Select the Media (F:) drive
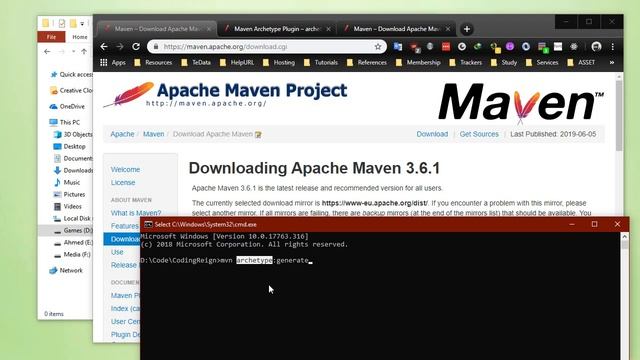 [72, 254]
